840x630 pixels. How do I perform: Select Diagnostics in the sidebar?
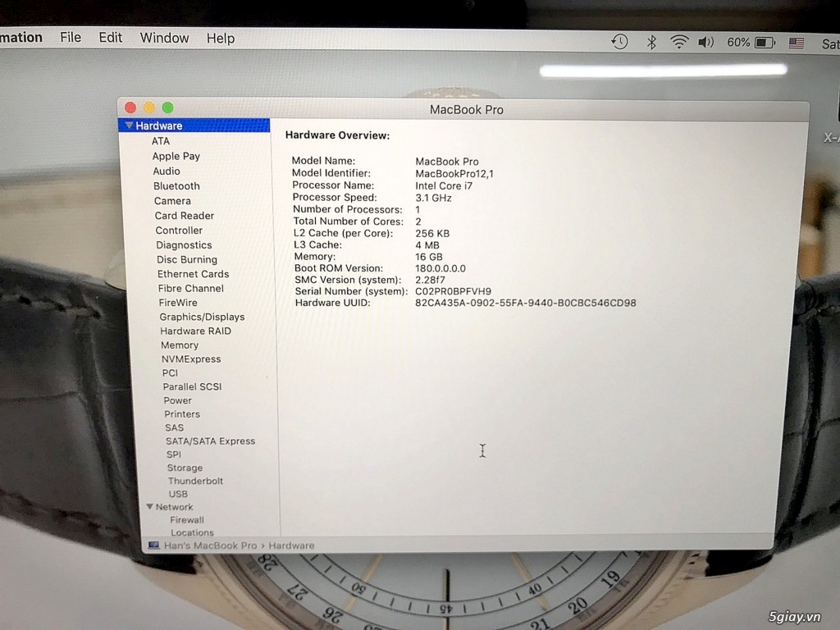[x=184, y=244]
